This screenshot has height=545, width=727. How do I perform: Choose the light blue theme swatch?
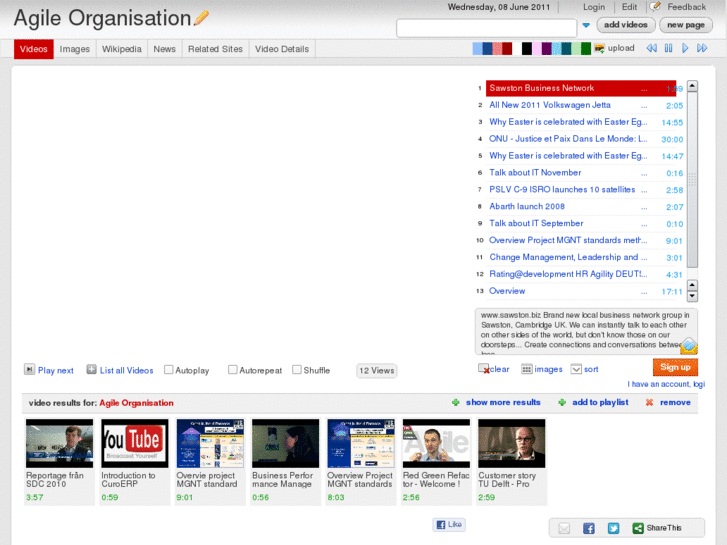pyautogui.click(x=477, y=48)
